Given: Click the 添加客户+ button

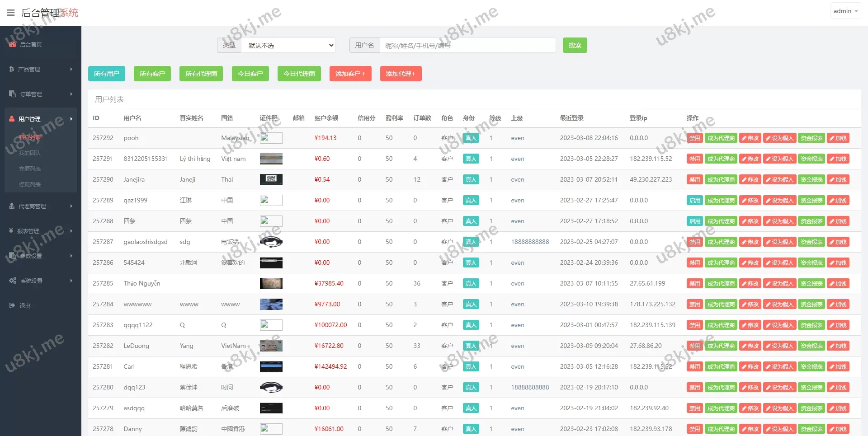Looking at the screenshot, I should [350, 74].
